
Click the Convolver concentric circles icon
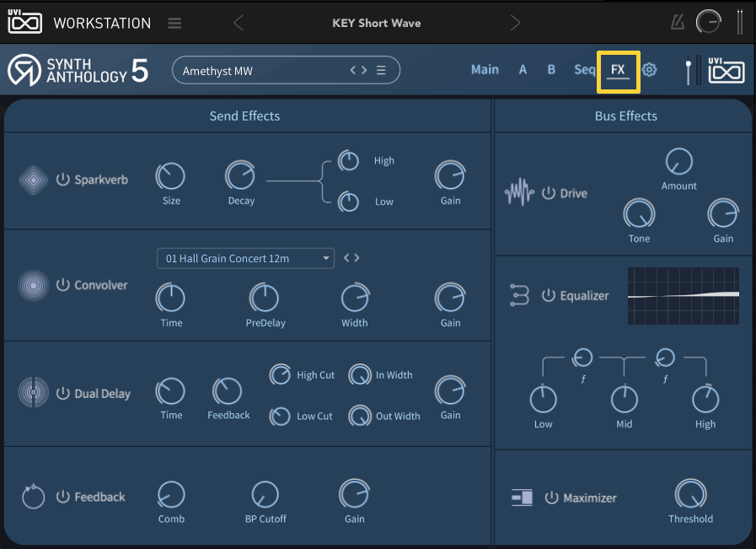coord(33,286)
